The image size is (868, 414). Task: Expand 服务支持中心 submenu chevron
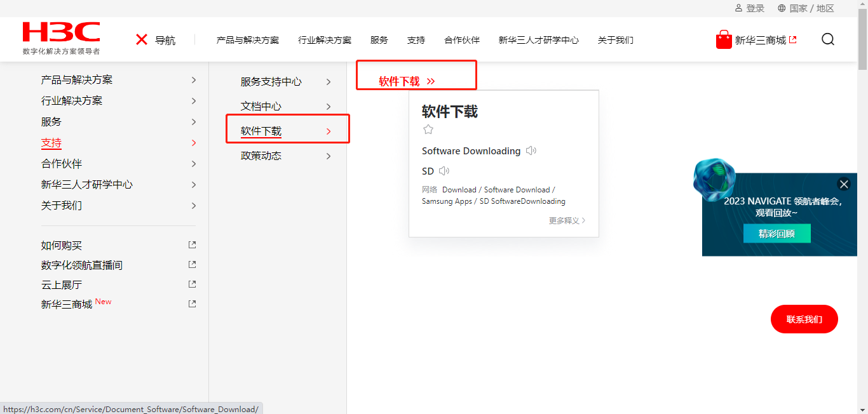pos(329,82)
